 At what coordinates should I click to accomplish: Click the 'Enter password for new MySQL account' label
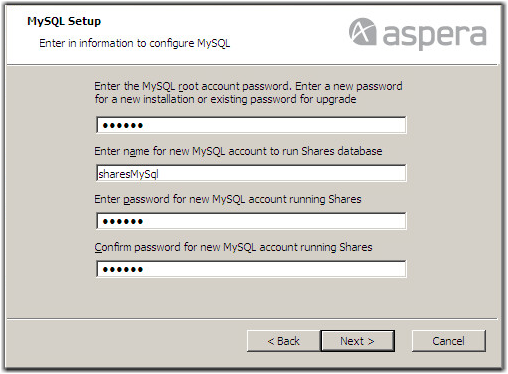pos(228,199)
